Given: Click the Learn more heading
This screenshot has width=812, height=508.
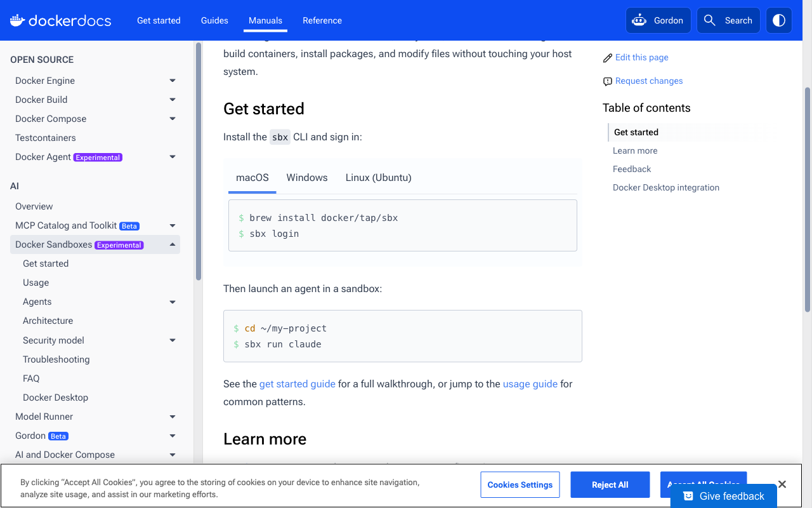Looking at the screenshot, I should (265, 439).
